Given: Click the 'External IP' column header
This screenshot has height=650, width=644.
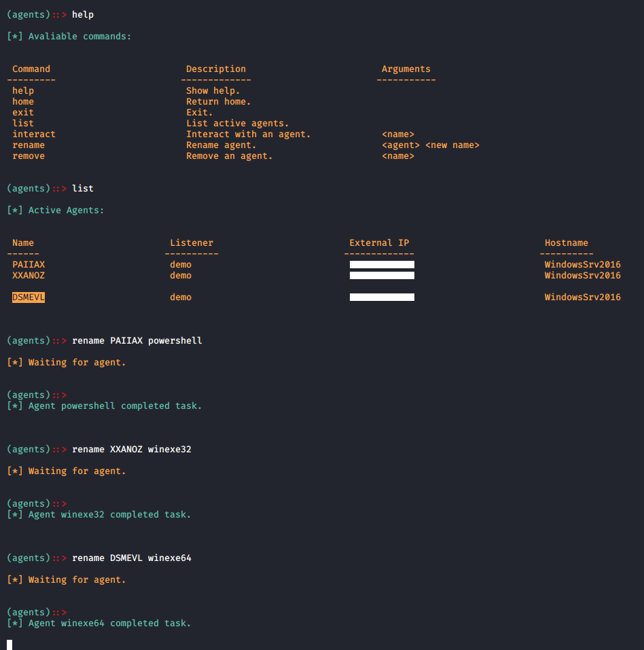Looking at the screenshot, I should coord(379,242).
